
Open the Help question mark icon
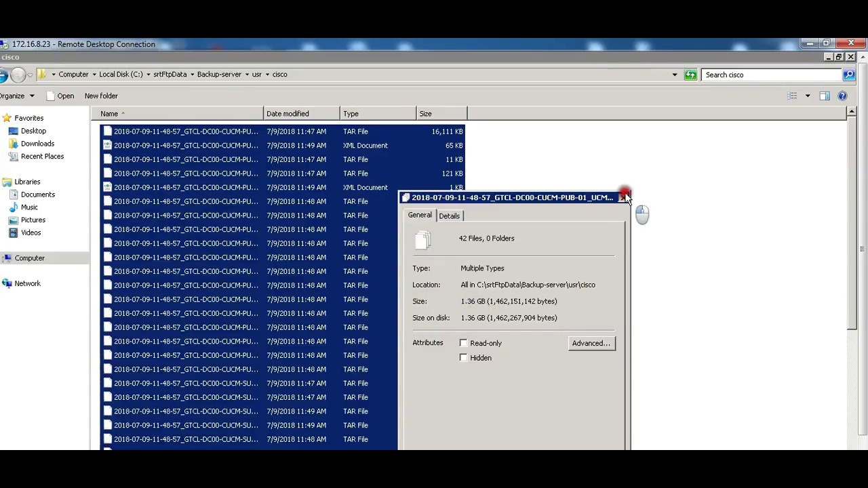(x=842, y=96)
